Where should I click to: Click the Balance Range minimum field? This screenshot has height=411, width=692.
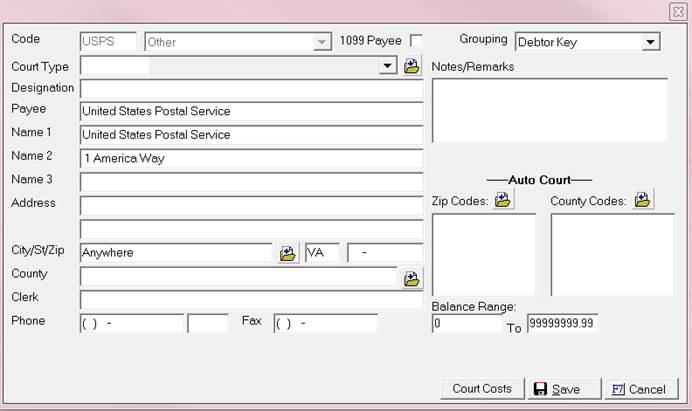[466, 323]
